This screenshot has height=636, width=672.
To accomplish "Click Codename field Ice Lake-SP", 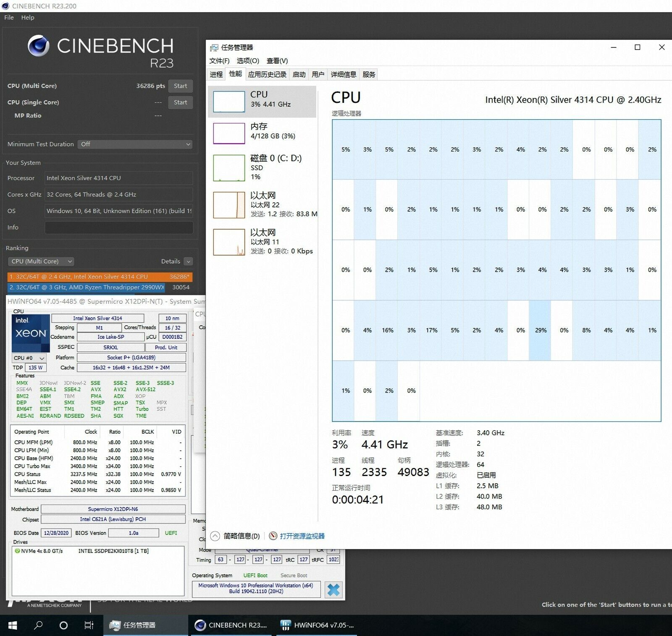I will pyautogui.click(x=110, y=337).
